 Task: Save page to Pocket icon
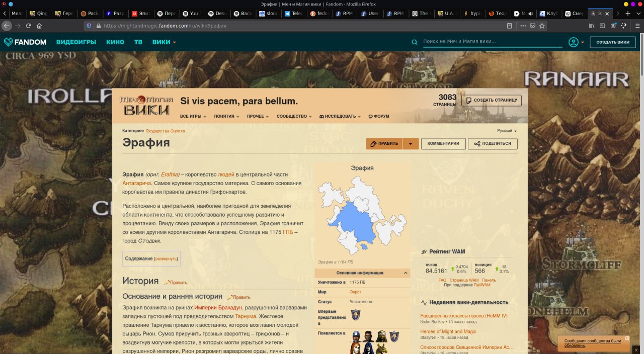[533, 25]
